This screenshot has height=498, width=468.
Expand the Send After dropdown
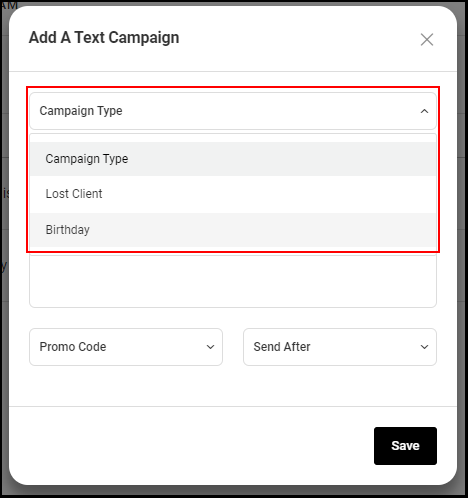340,347
